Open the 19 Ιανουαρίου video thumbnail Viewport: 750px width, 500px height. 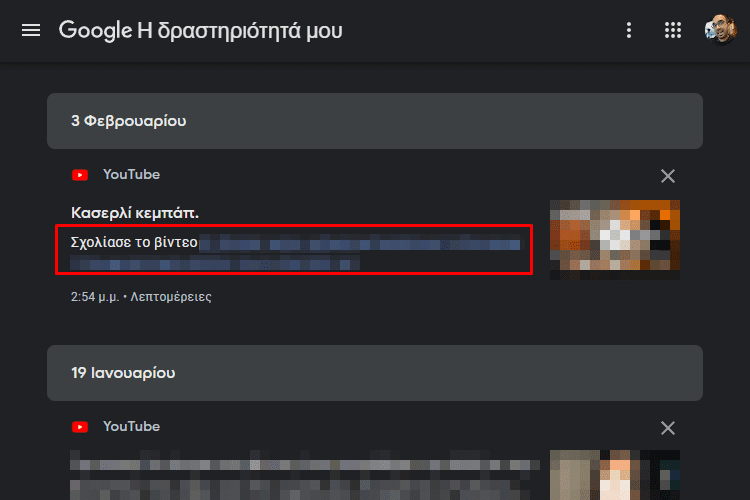615,475
